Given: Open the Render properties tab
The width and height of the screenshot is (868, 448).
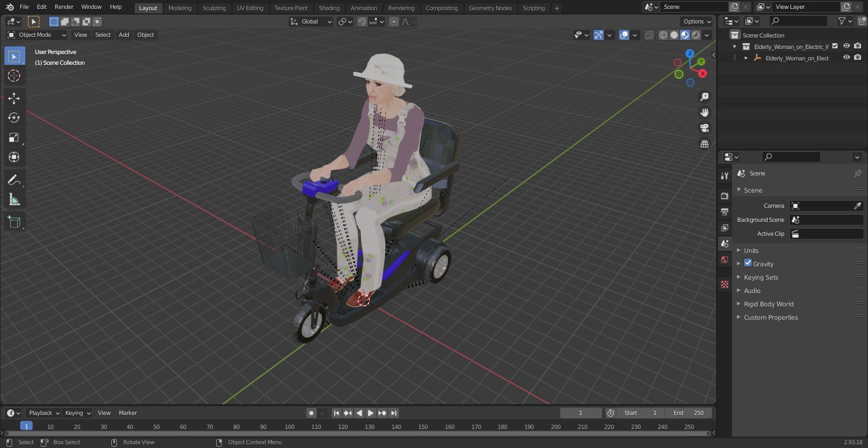Looking at the screenshot, I should (x=724, y=196).
